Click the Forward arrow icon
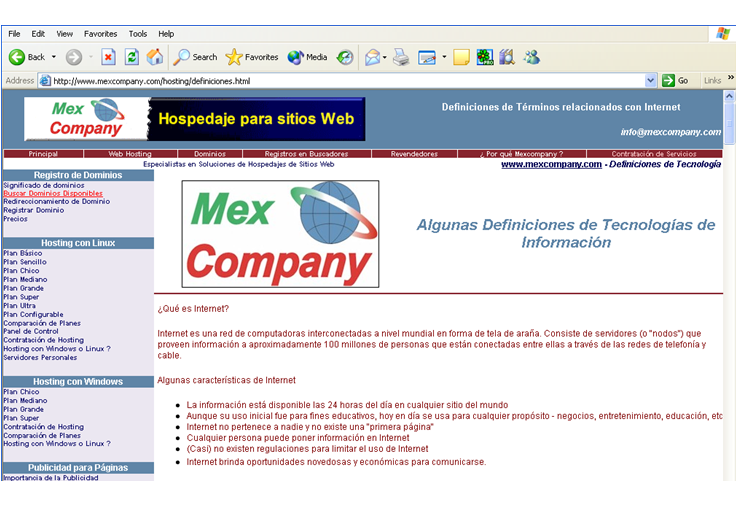This screenshot has height=508, width=736. [73, 57]
